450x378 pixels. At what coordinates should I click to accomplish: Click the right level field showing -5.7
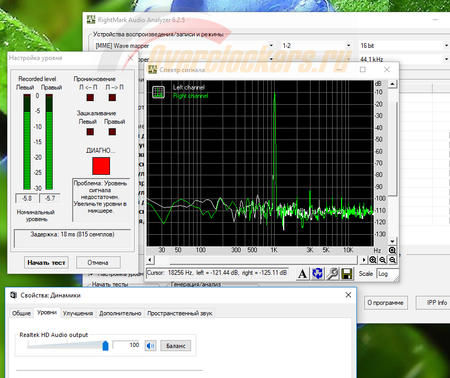(x=50, y=198)
